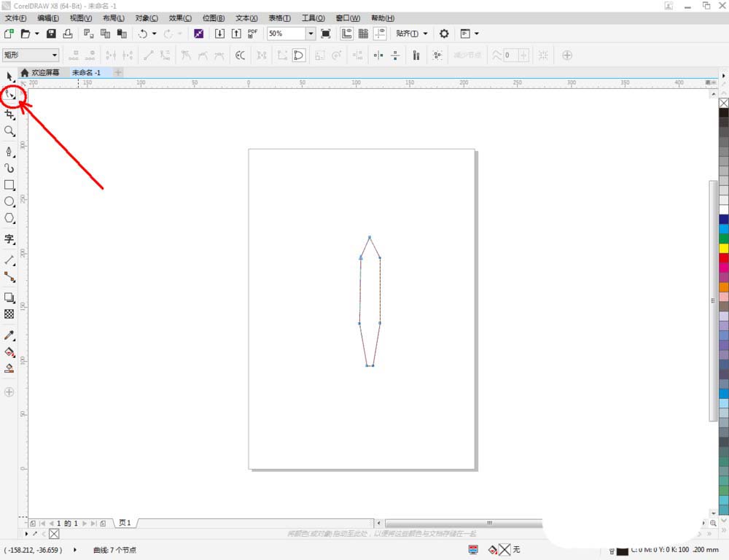Pick the red color swatch

coord(724,257)
